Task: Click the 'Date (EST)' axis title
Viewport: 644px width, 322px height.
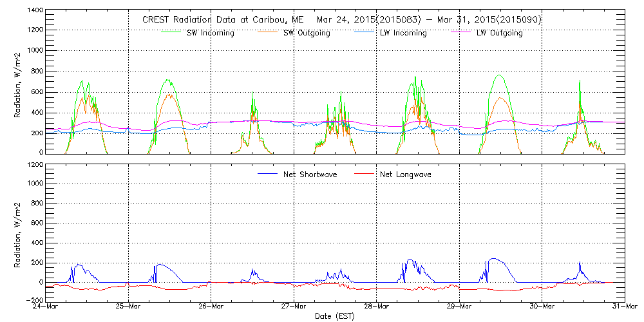Action: coord(334,316)
